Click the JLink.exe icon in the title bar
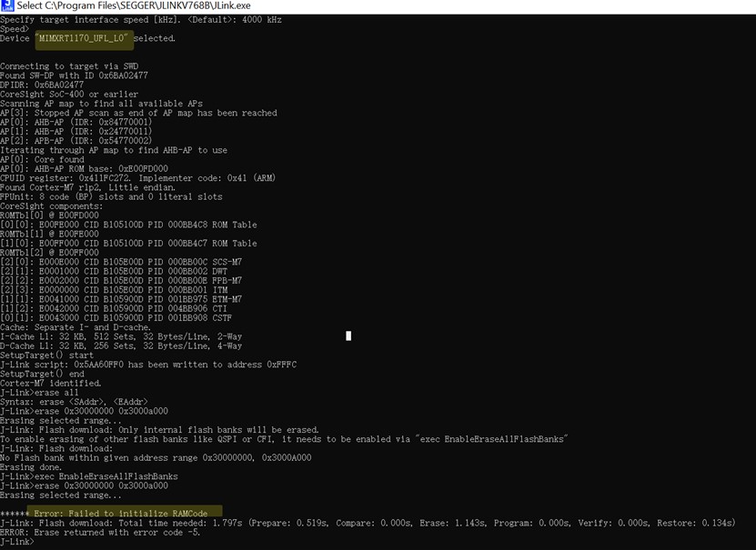 pyautogui.click(x=6, y=6)
